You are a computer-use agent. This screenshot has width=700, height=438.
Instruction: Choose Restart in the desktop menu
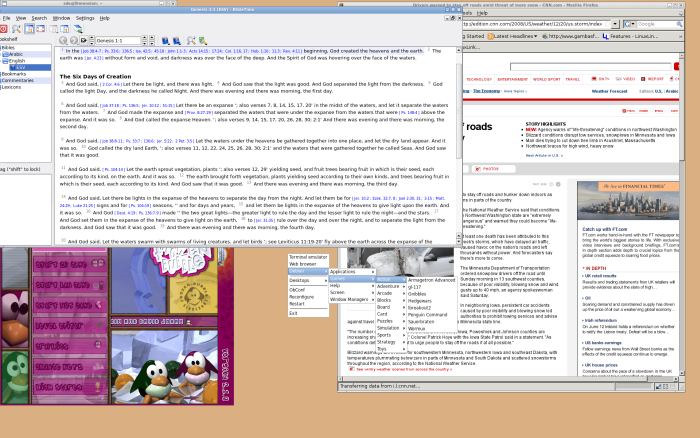308,304
